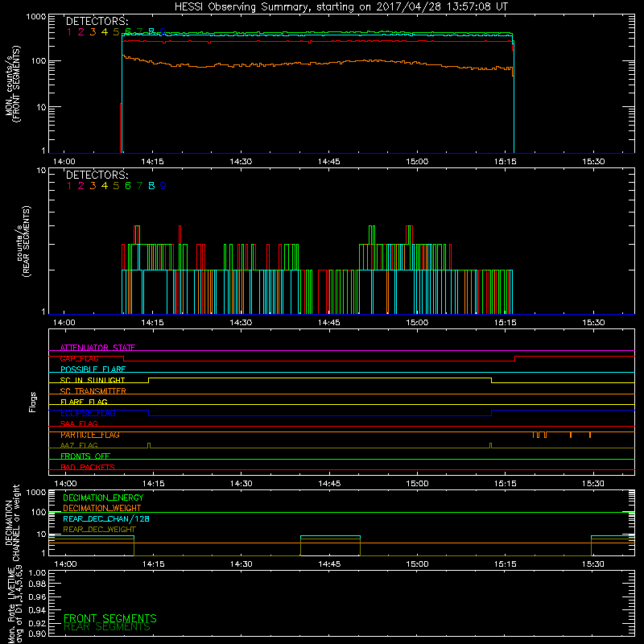Click 15:15 time label under rear segments plot
This screenshot has width=644, height=644.
[506, 323]
